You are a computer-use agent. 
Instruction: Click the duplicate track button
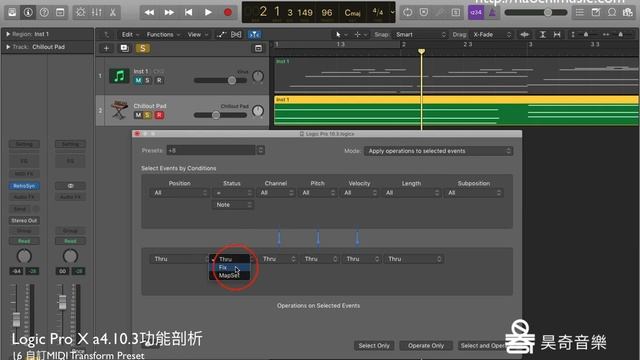[124, 49]
